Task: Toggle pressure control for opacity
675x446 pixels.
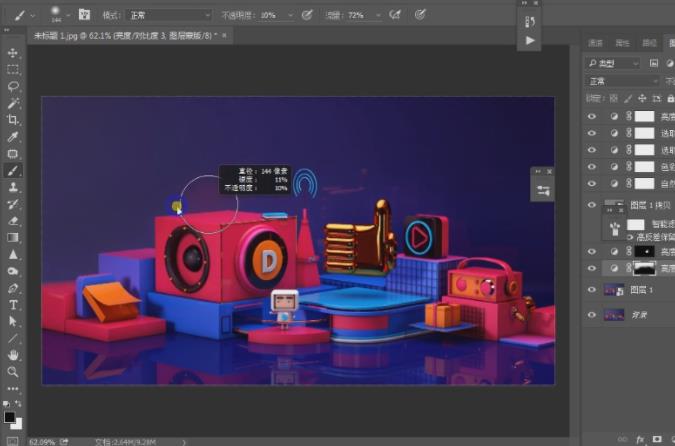Action: 307,15
